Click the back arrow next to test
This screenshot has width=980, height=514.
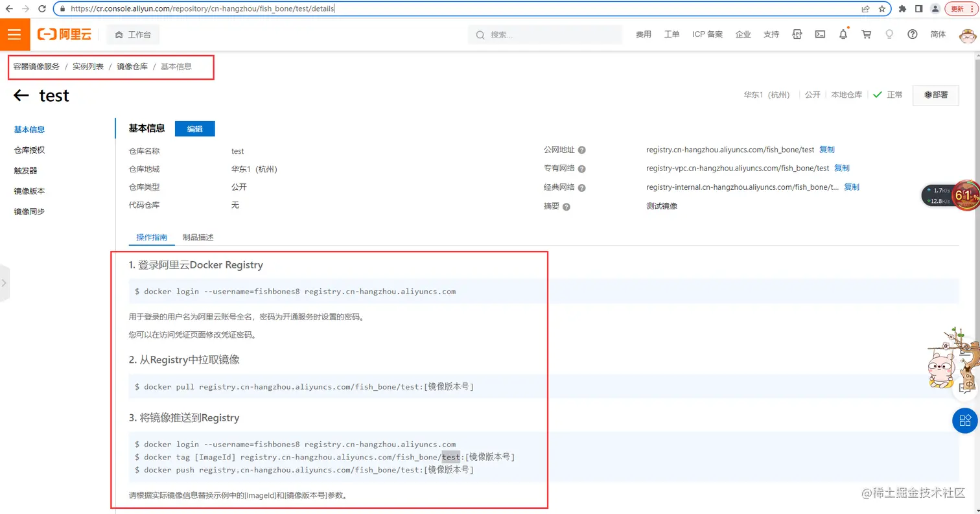pyautogui.click(x=21, y=96)
